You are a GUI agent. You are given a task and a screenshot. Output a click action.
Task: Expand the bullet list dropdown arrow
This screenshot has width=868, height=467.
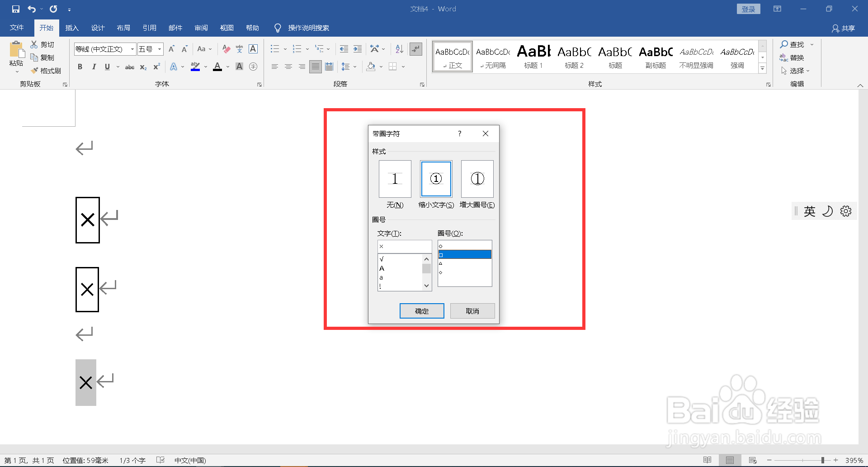coord(285,49)
